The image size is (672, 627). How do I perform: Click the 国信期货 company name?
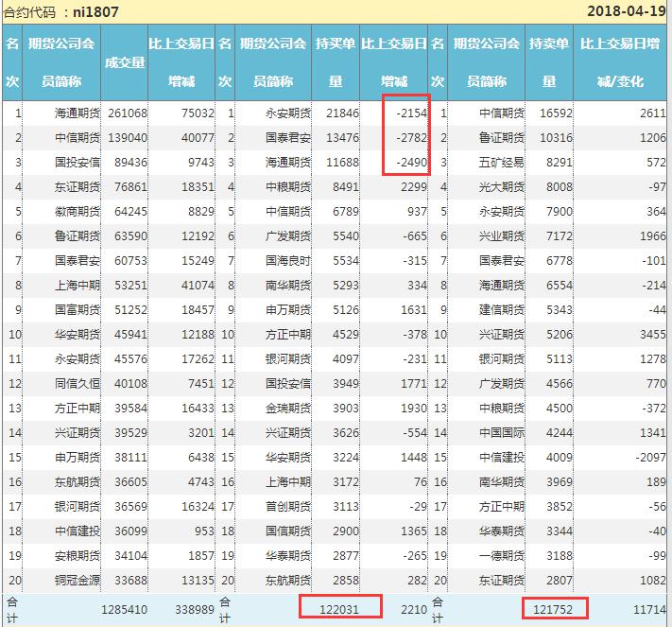point(288,531)
